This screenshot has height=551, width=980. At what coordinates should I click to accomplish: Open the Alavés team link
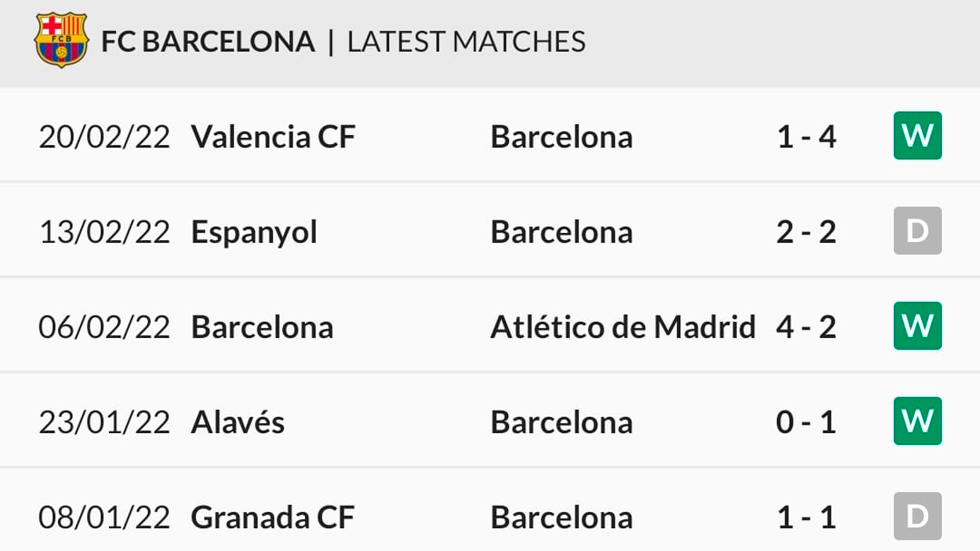click(x=237, y=422)
